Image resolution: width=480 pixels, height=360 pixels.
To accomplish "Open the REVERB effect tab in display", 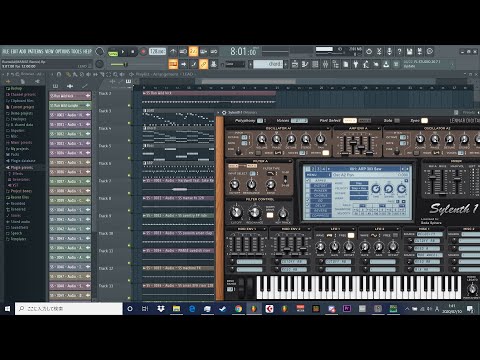I will click(321, 211).
